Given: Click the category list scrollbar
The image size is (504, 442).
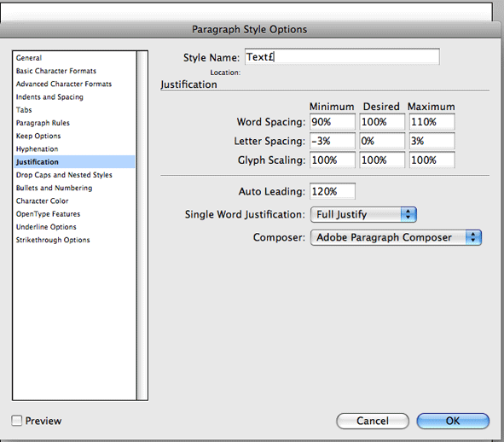Looking at the screenshot, I should pos(142,225).
